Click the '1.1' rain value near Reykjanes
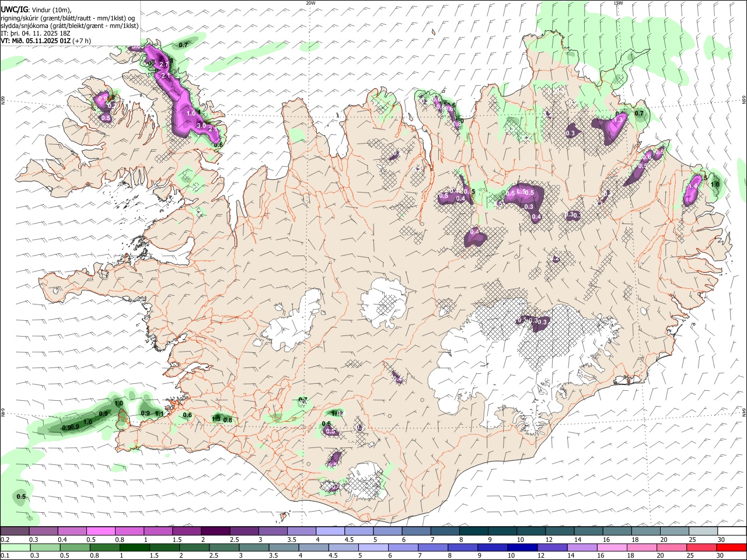747x560 pixels. coord(159,414)
